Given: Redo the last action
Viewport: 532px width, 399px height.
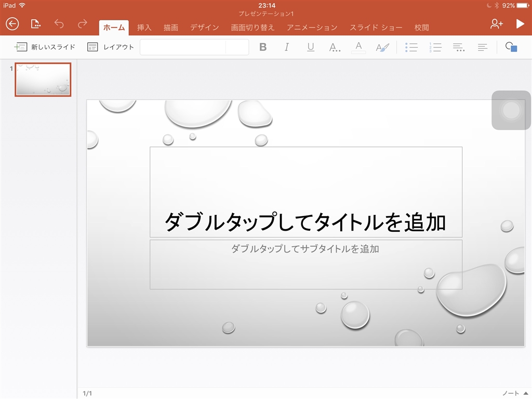Looking at the screenshot, I should pyautogui.click(x=82, y=24).
